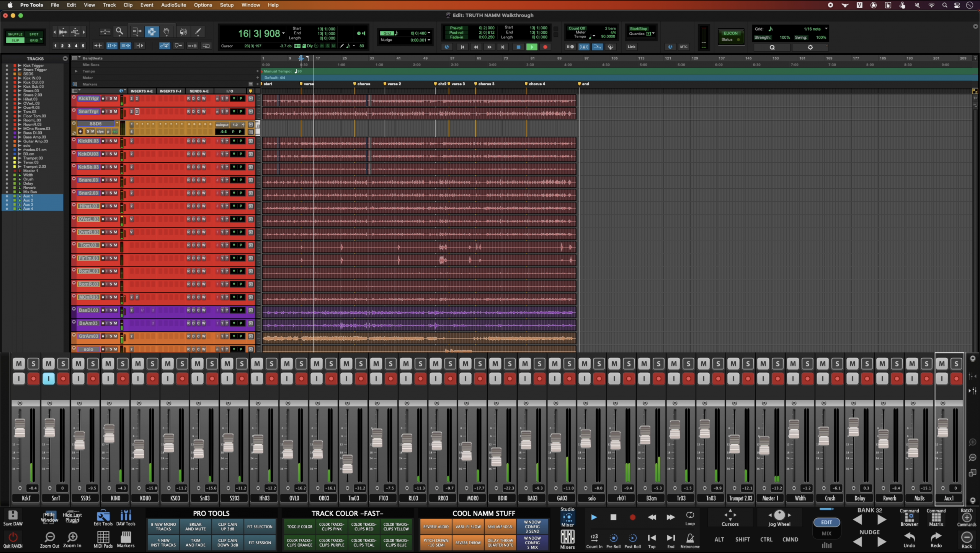
Task: Open the Markers SD card icon
Action: [126, 537]
